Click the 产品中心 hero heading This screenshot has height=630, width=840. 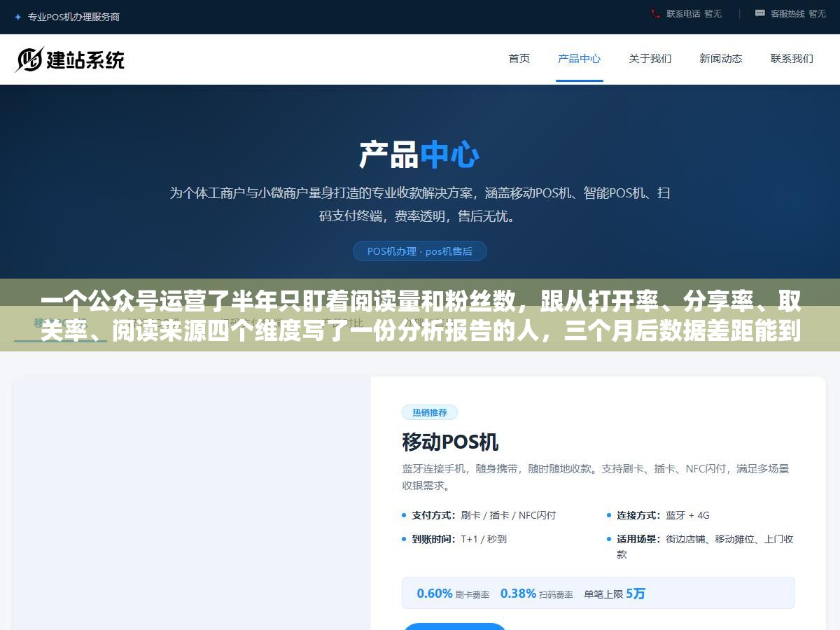(419, 155)
